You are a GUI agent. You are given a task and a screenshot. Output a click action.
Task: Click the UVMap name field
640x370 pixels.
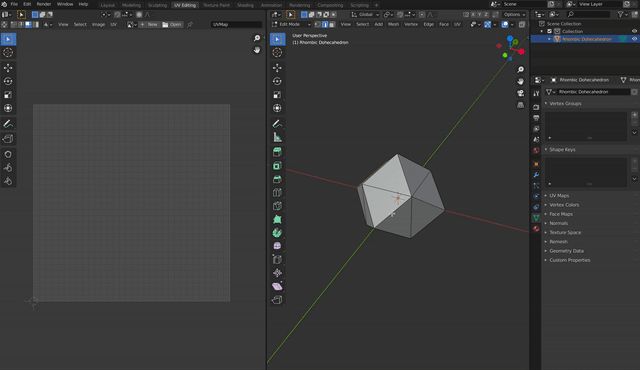(x=236, y=24)
